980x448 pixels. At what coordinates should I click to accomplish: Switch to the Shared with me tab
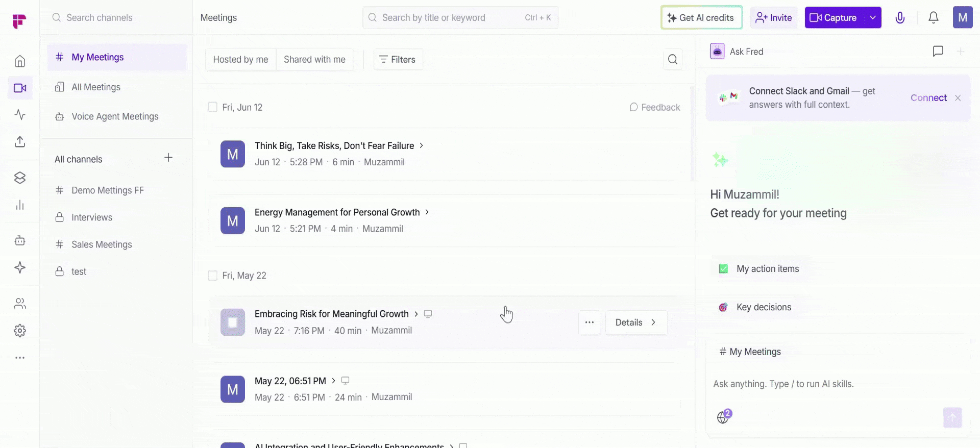point(314,59)
